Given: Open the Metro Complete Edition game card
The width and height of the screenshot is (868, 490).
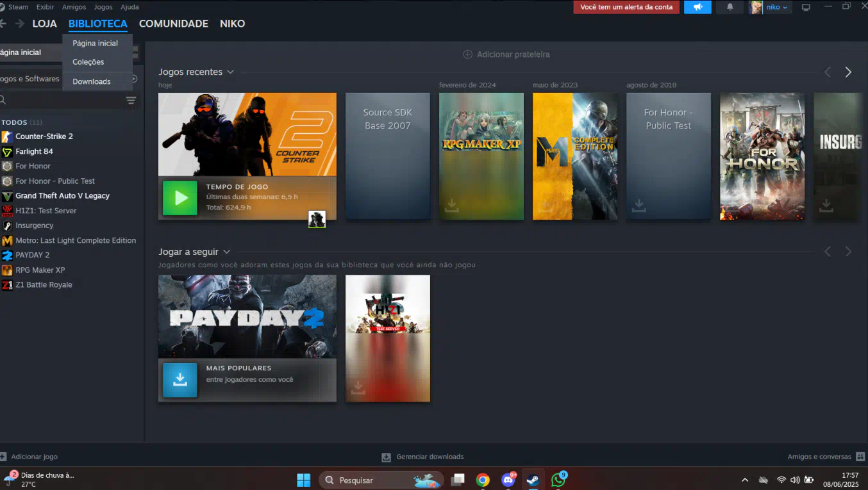Looking at the screenshot, I should click(x=575, y=156).
